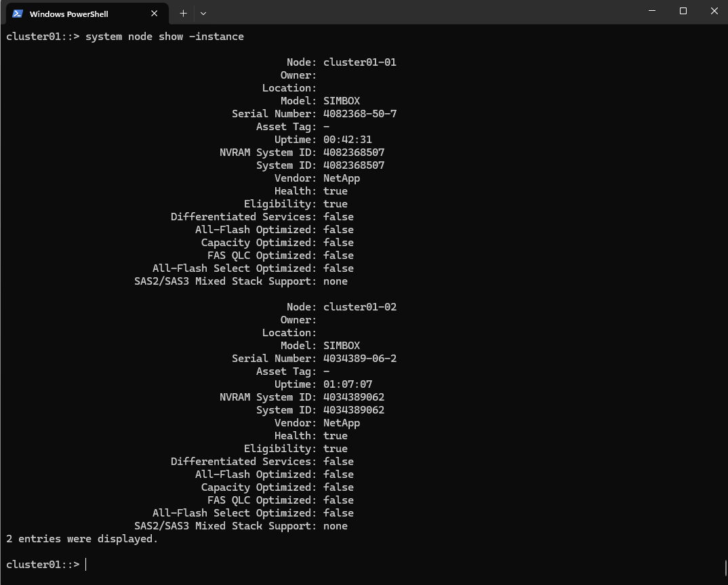Click the command text 'system node show -instance'
The height and width of the screenshot is (585, 728).
point(164,37)
